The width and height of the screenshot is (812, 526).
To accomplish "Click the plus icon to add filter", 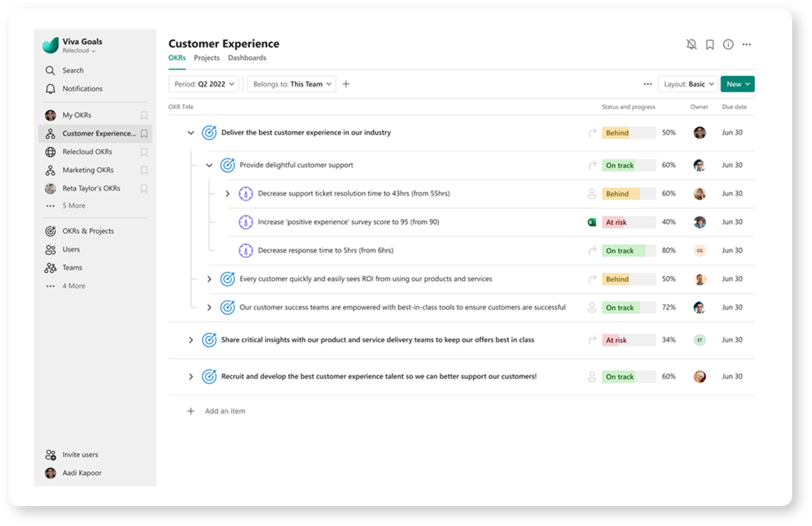I will click(346, 84).
